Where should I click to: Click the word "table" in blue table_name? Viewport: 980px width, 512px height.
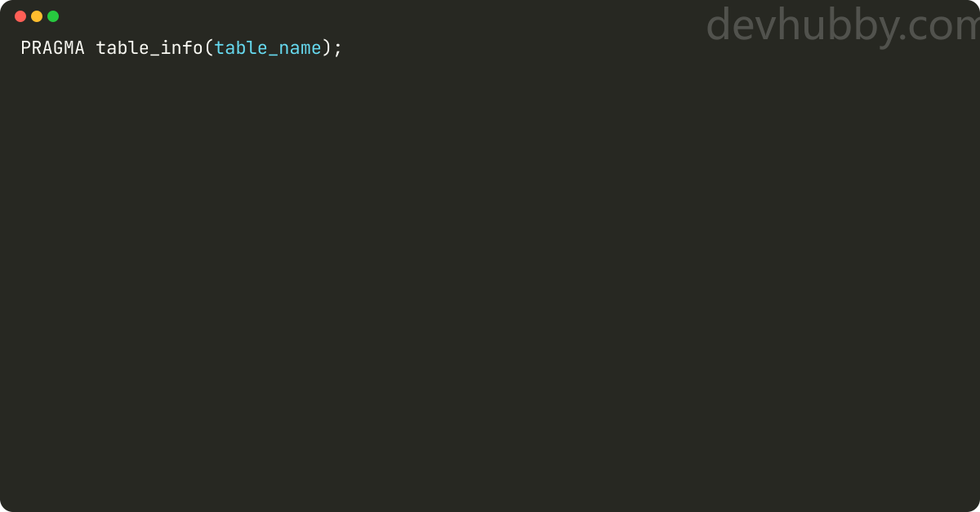point(241,48)
